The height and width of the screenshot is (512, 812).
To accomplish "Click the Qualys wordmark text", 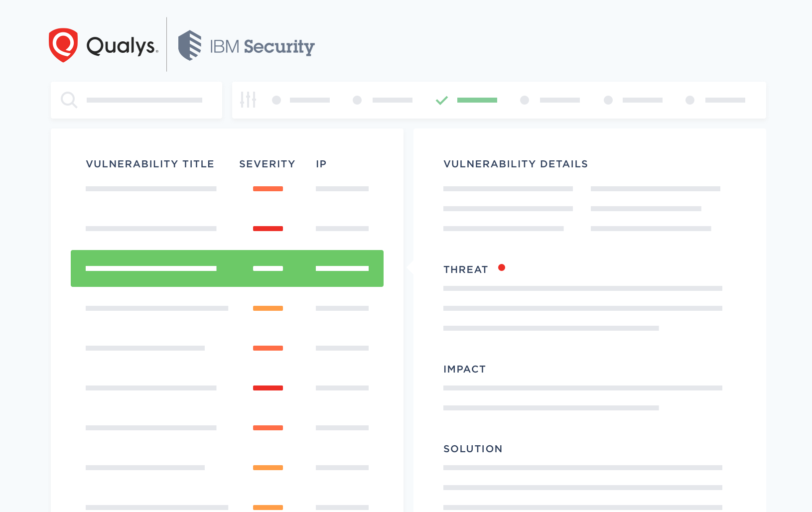I will click(122, 46).
